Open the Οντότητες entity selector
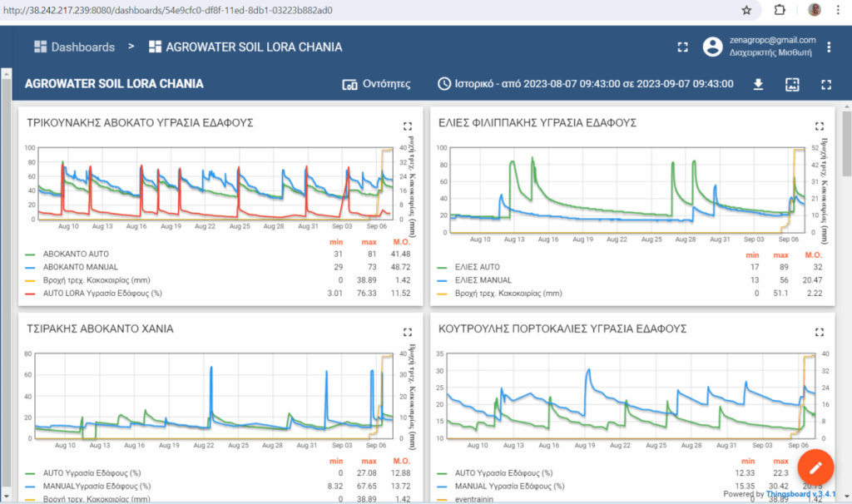 pos(377,84)
